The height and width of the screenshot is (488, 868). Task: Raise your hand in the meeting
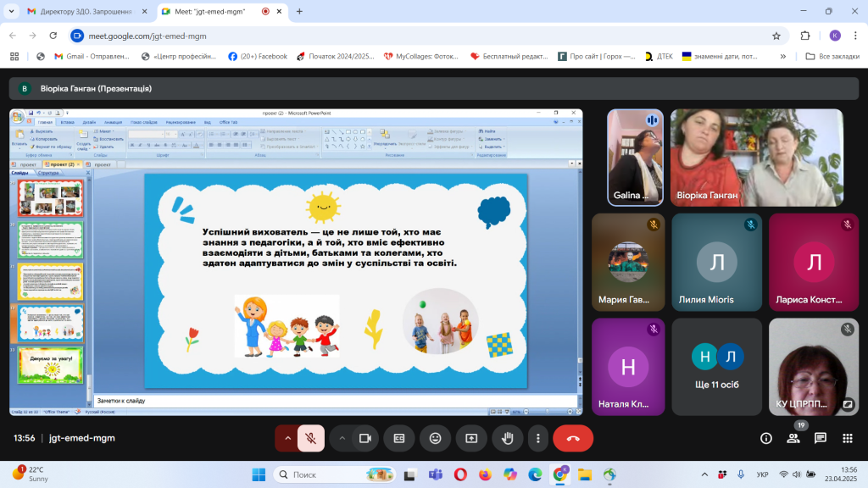[507, 438]
